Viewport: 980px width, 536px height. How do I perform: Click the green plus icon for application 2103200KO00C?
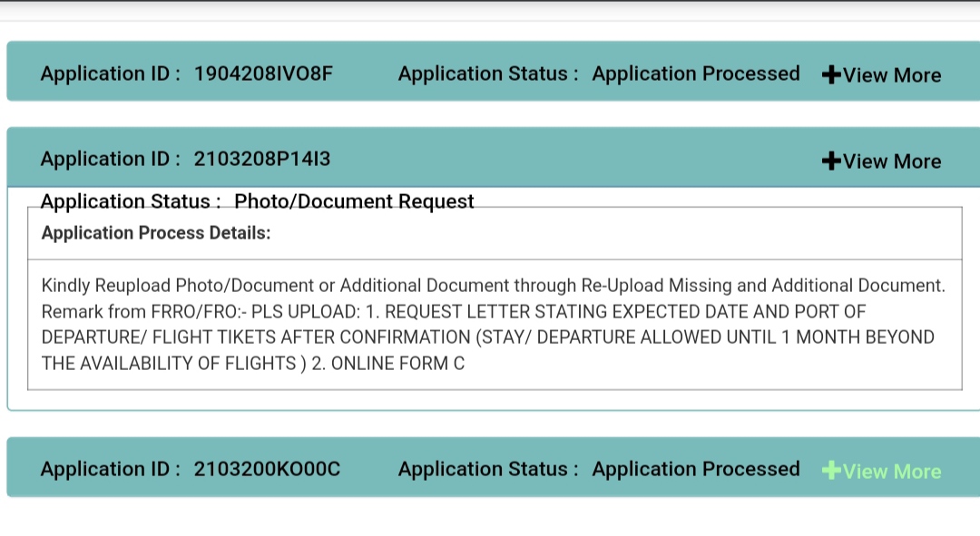pos(830,471)
